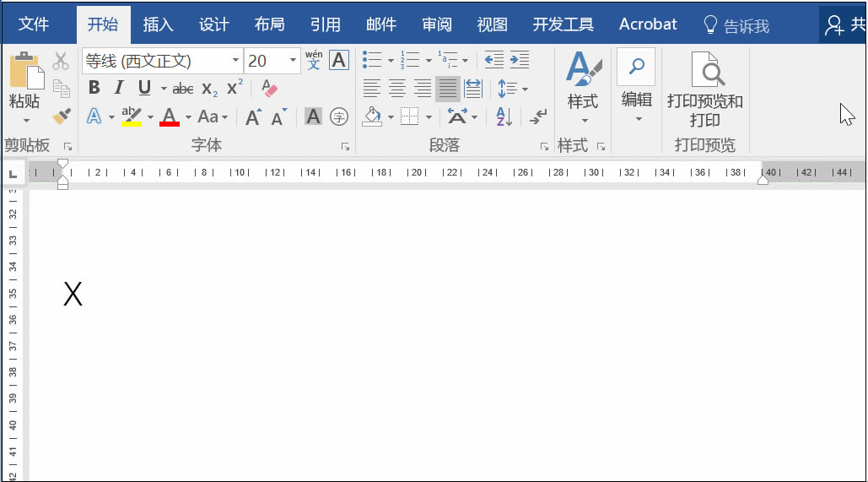
Task: Align text right
Action: click(423, 88)
